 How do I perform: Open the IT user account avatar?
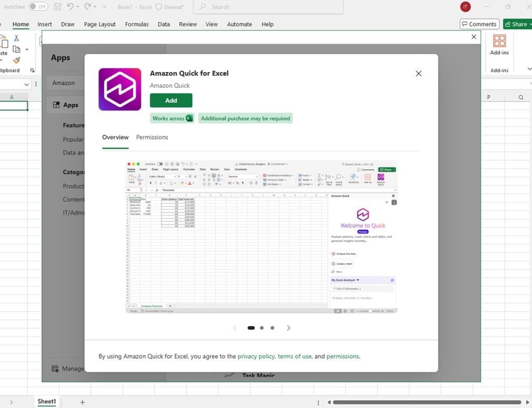tap(465, 6)
